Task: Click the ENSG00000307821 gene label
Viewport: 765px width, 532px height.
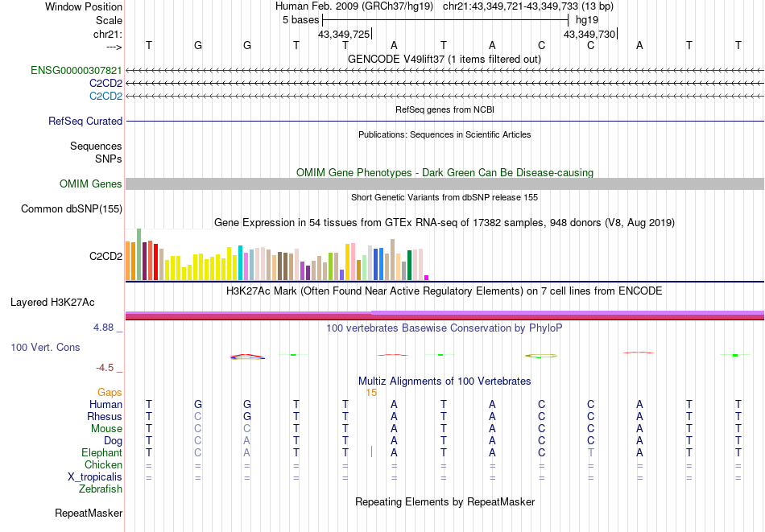Action: click(76, 71)
